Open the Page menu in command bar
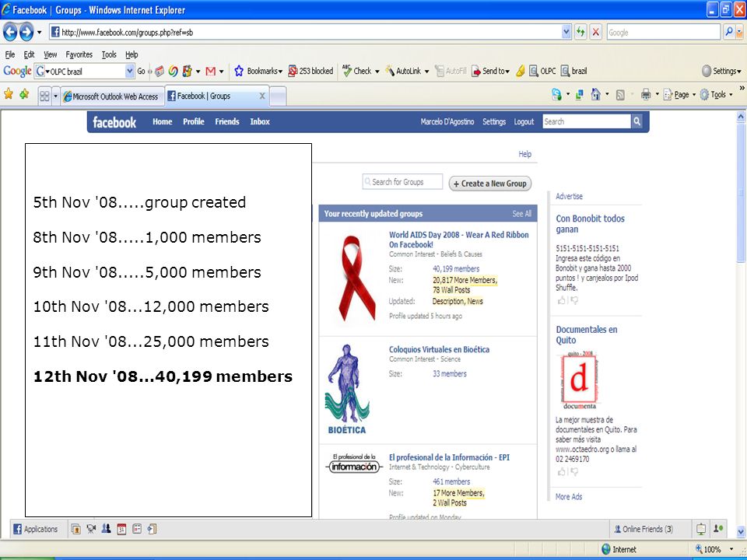Screen dimensions: 747x560 (679, 94)
